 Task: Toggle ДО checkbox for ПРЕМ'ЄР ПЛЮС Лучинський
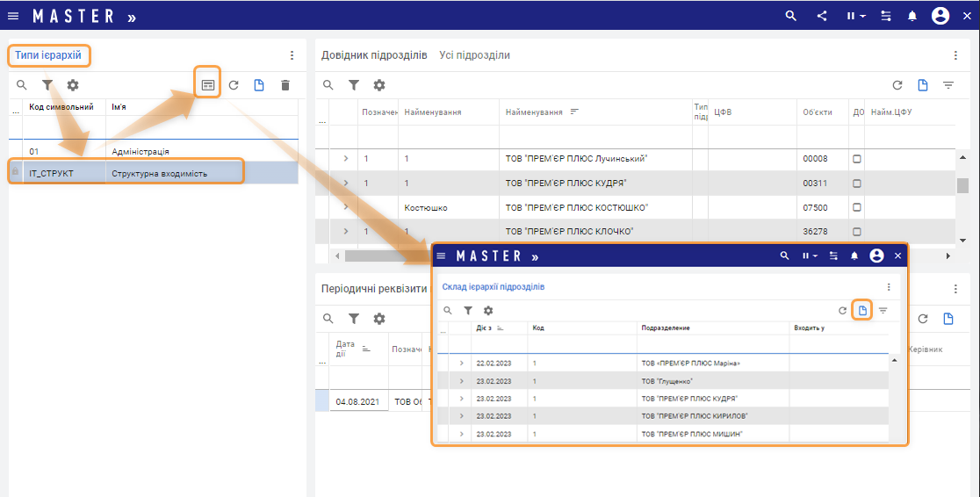857,159
